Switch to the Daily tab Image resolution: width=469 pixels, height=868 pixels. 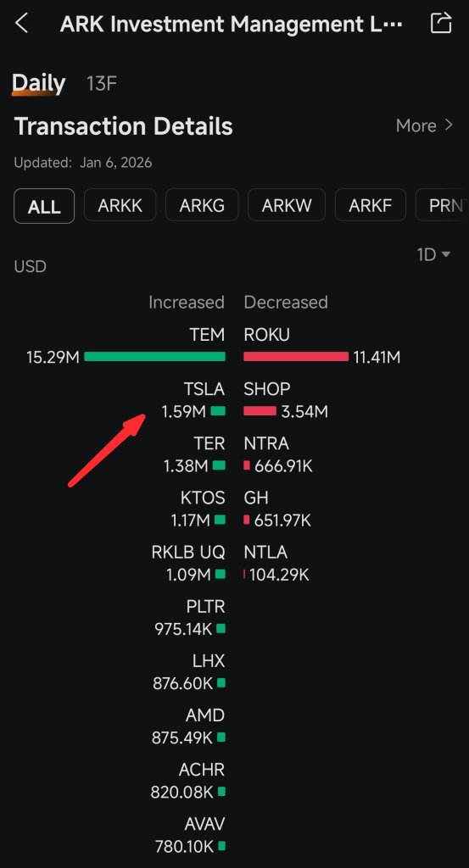point(39,83)
